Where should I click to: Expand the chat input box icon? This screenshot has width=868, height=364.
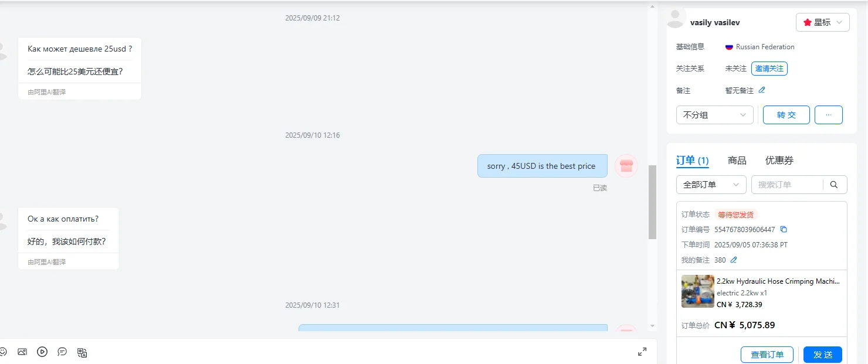tap(642, 352)
